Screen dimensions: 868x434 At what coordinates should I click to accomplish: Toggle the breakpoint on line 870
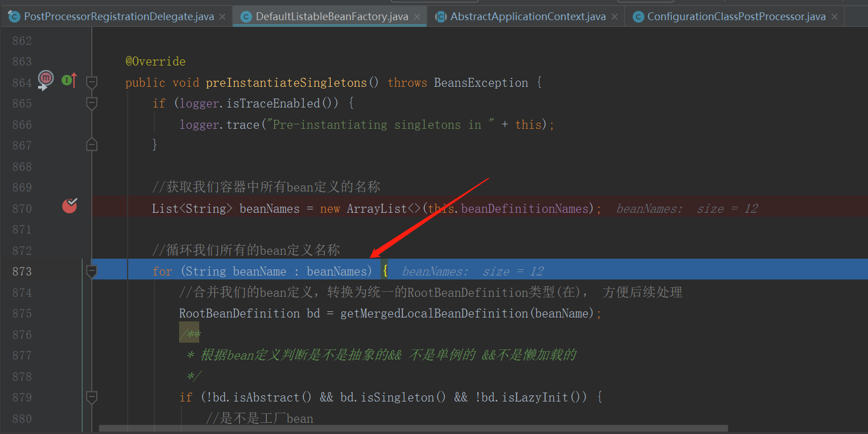69,206
